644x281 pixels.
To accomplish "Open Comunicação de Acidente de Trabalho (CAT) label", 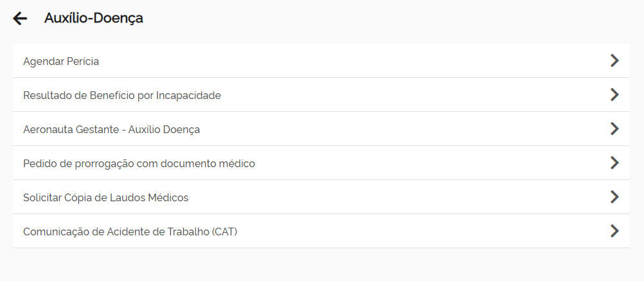I will (x=130, y=231).
